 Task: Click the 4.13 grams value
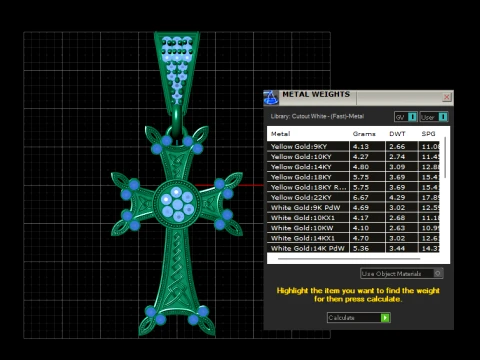(361, 147)
